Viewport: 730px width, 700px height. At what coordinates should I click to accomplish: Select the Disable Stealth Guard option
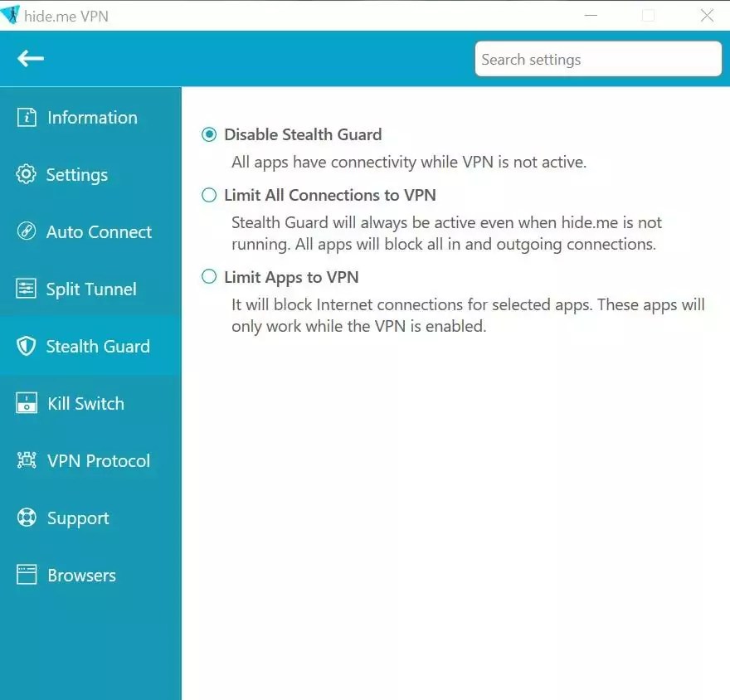pyautogui.click(x=208, y=134)
